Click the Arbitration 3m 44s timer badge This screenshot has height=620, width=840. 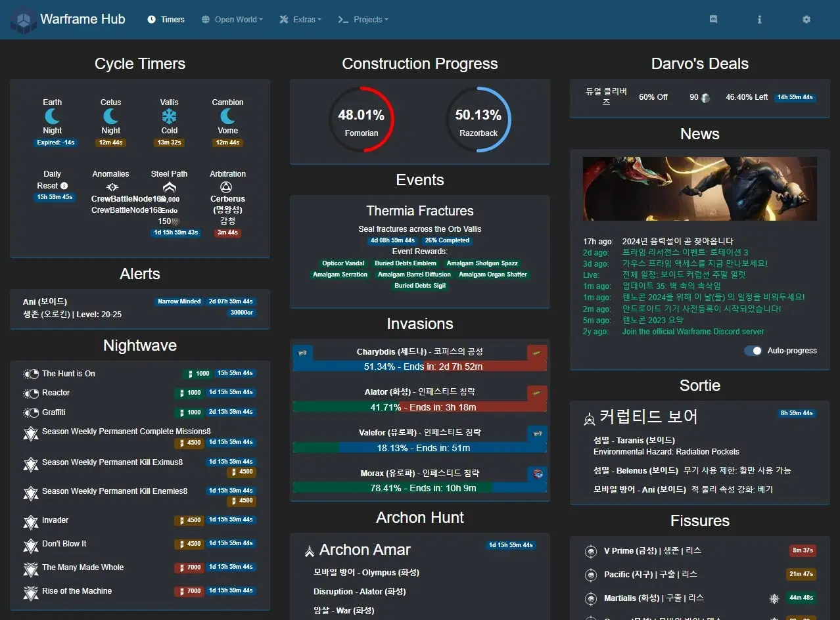point(227,232)
